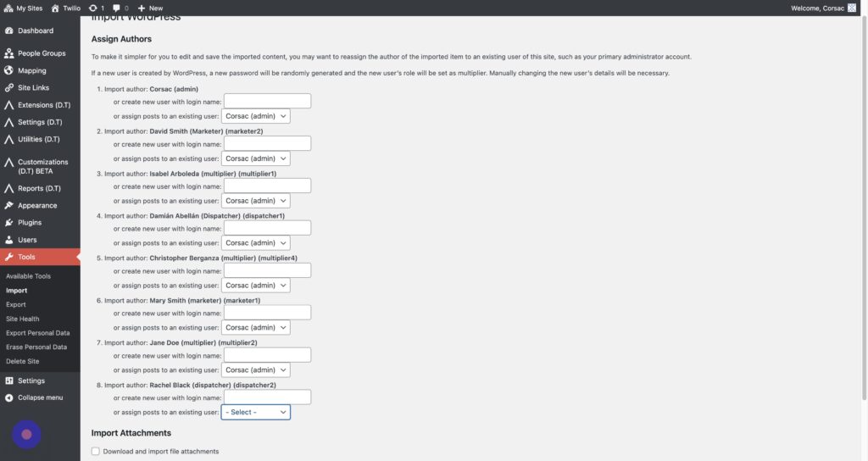868x461 pixels.
Task: Open the Export submenu item under Tools
Action: 16,304
